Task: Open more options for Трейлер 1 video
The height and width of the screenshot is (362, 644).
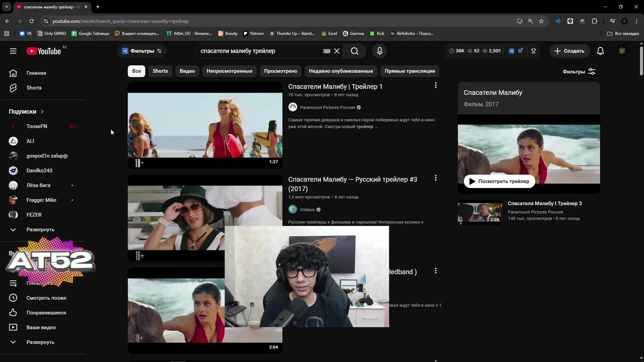Action: point(436,85)
